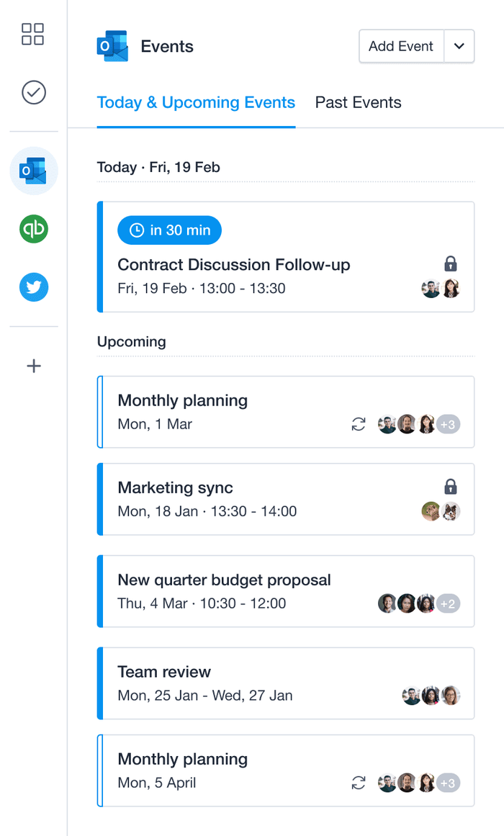Expand the +3 attendees on Monthly planning
The height and width of the screenshot is (836, 504).
[447, 424]
